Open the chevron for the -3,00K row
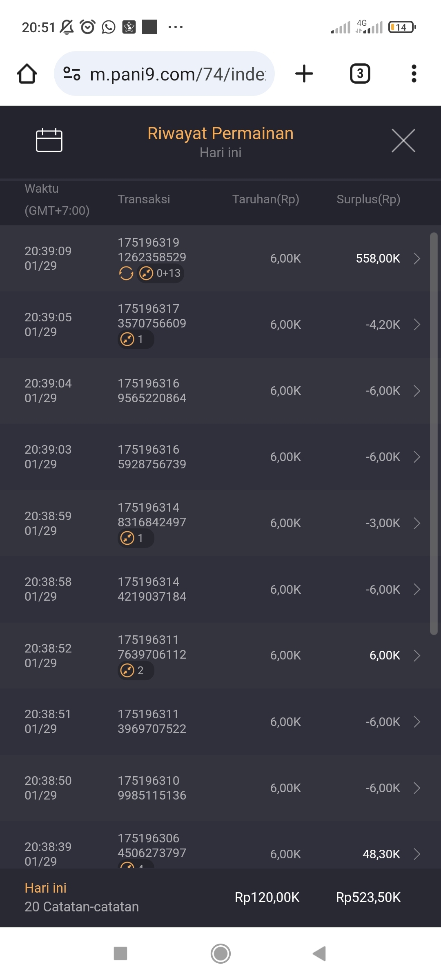 coord(417,523)
